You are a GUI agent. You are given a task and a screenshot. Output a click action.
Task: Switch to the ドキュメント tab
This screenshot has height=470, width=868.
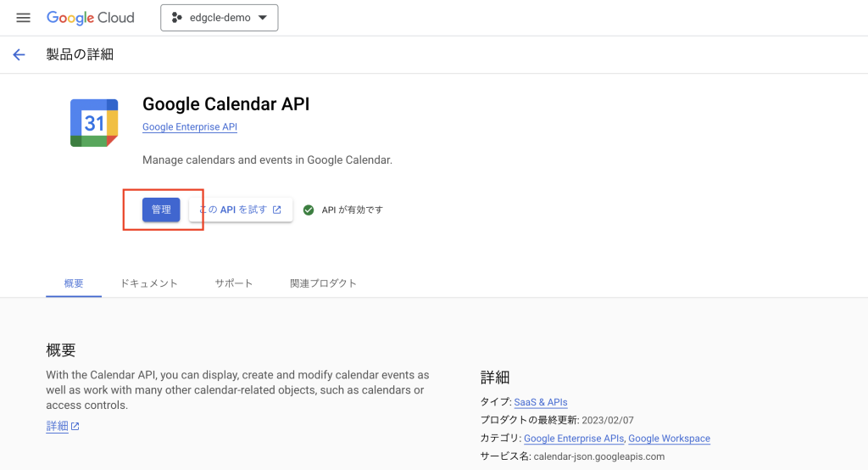pyautogui.click(x=149, y=283)
